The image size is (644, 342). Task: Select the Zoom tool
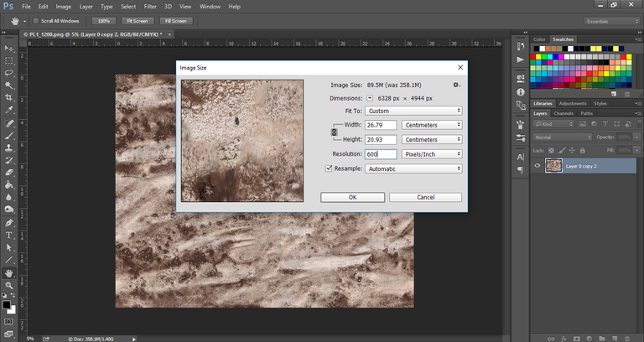(9, 286)
